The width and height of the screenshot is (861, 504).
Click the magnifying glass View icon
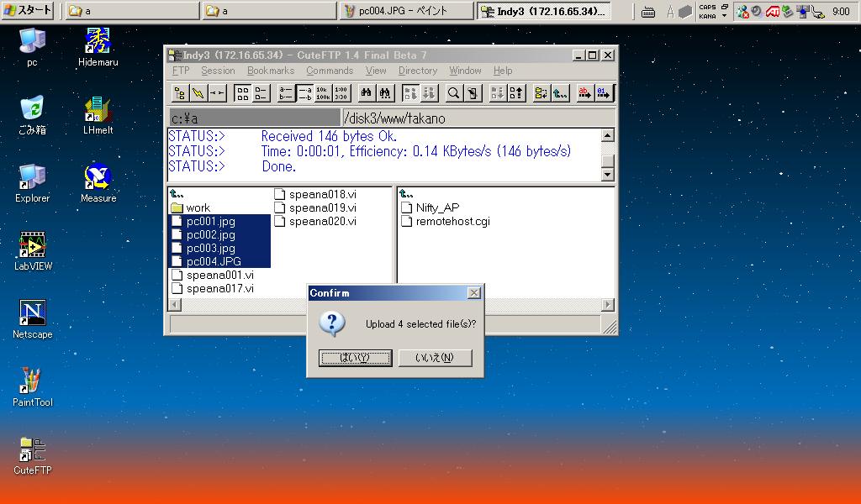click(454, 93)
